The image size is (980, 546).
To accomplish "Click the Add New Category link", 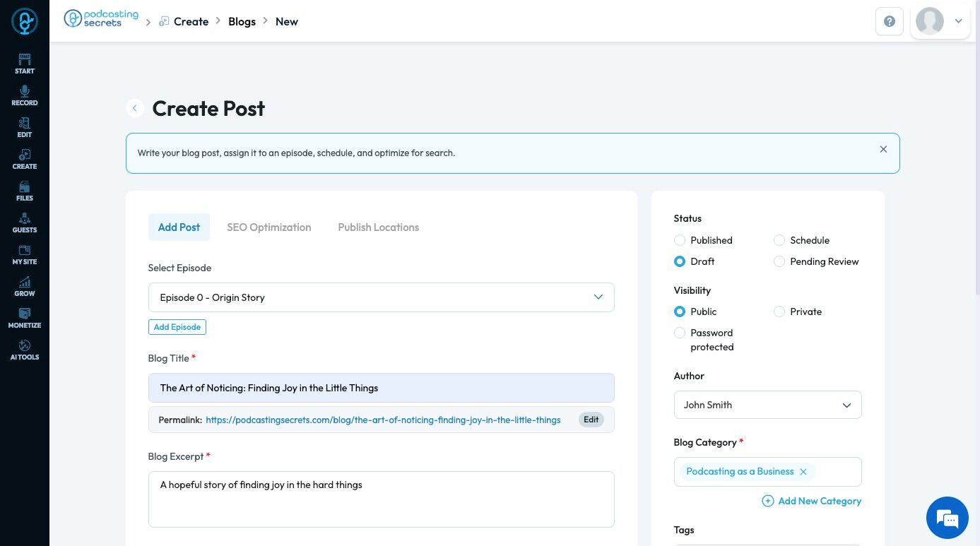I will (x=812, y=501).
